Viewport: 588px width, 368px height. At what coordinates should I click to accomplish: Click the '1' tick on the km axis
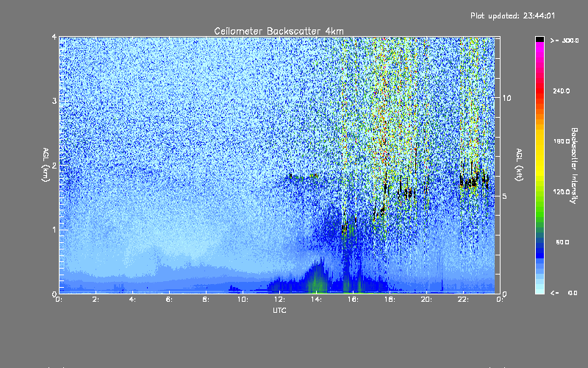coord(54,230)
